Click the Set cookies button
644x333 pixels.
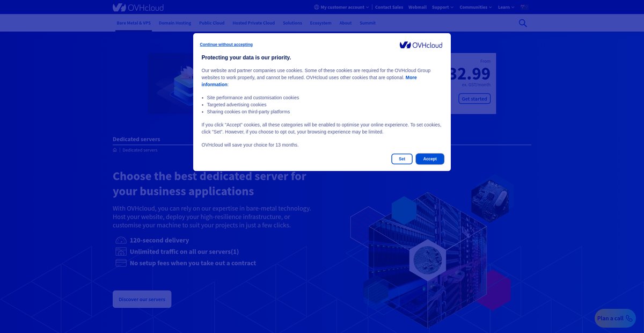point(402,159)
